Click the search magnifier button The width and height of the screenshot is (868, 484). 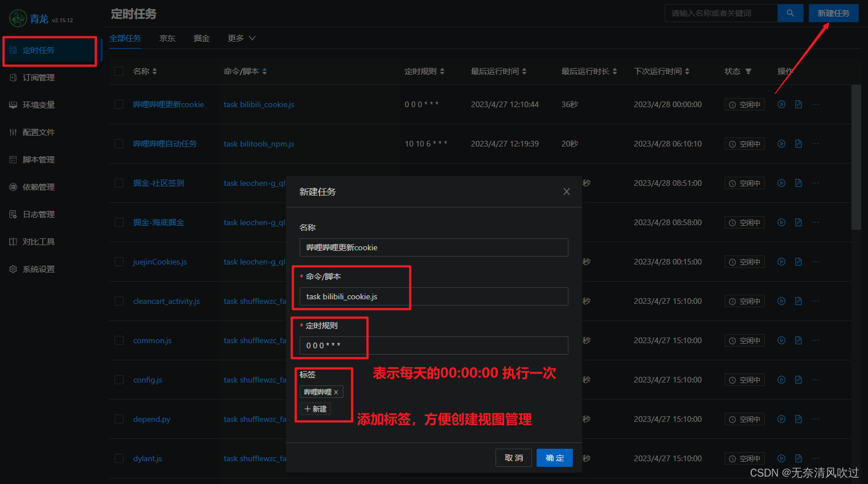pyautogui.click(x=791, y=13)
